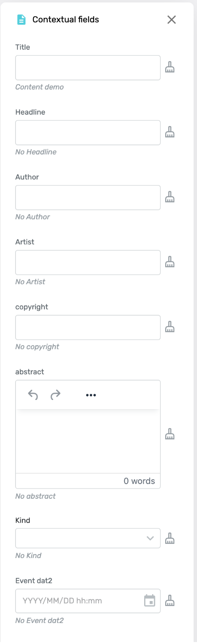Click into the Artist text box
This screenshot has width=197, height=644.
[x=88, y=262]
